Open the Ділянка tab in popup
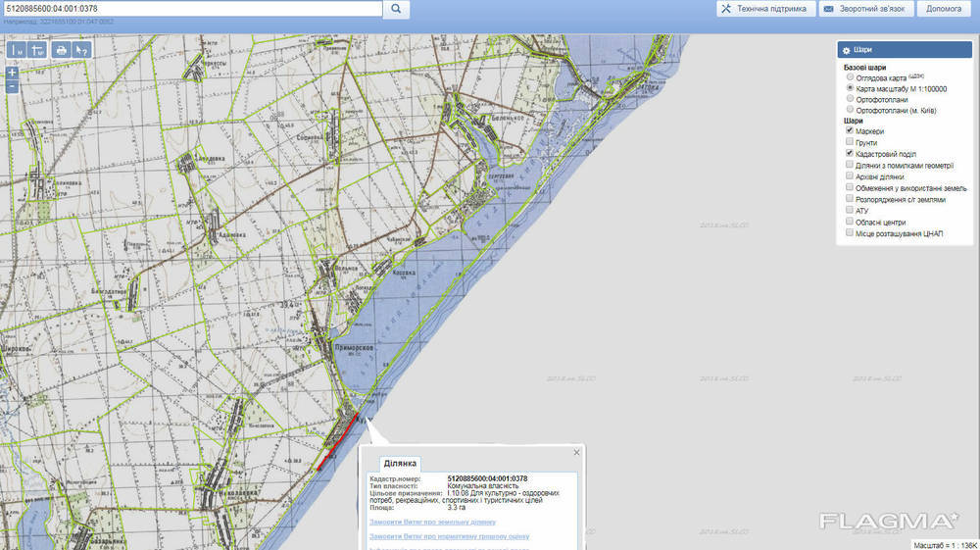This screenshot has width=980, height=550. click(x=399, y=464)
